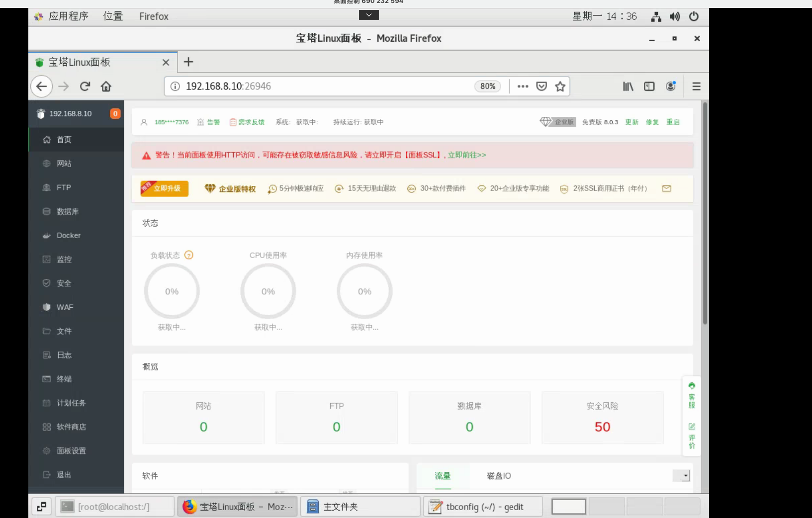Open the FTP sidebar item
The image size is (812, 518).
coord(76,187)
